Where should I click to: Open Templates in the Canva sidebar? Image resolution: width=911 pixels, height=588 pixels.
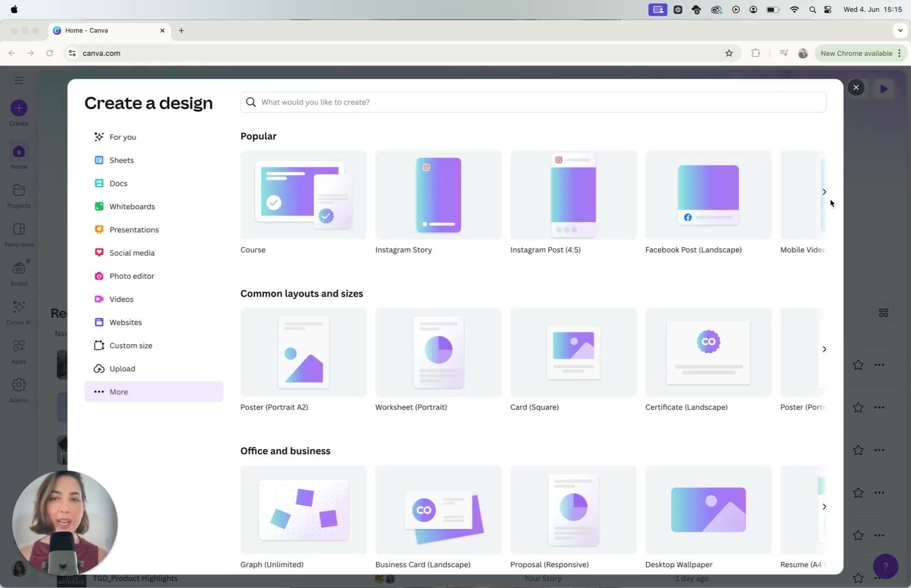pos(19,234)
